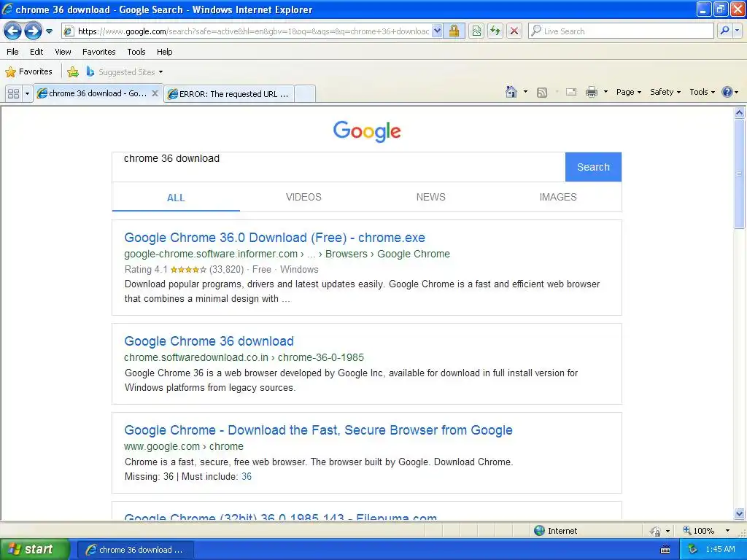747x560 pixels.
Task: Open 'Google Chrome 36.0 Download (Free)' result
Action: point(274,238)
